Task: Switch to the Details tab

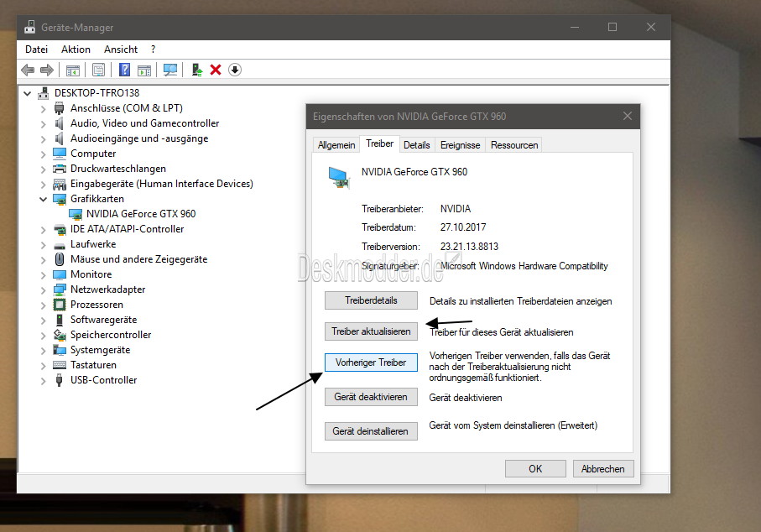Action: 416,145
